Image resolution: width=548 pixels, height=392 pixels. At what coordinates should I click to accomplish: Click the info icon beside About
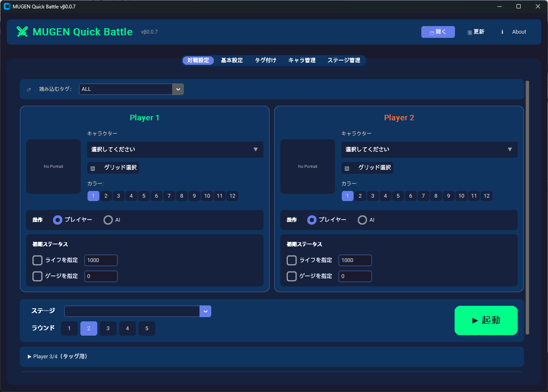coord(502,32)
